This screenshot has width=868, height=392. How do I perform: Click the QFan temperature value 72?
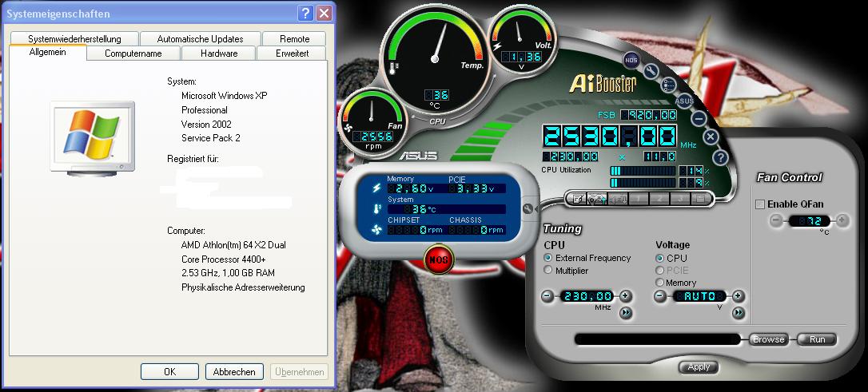(x=810, y=220)
